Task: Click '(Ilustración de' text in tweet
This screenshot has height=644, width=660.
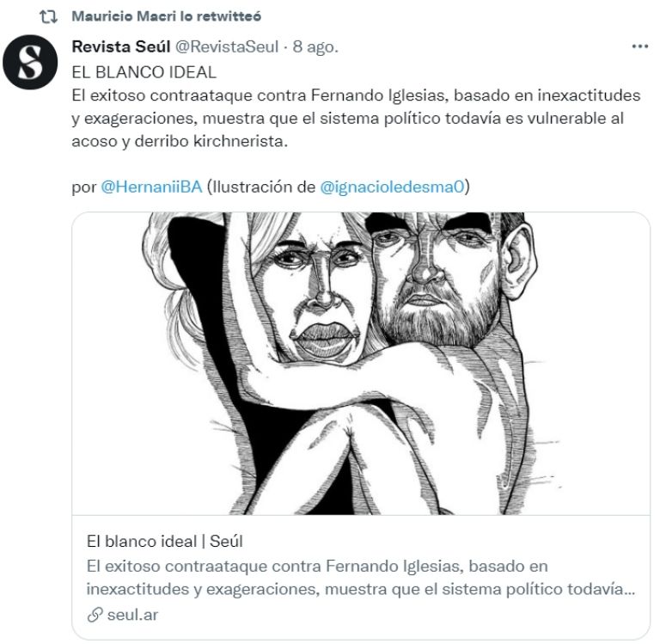Action: tap(261, 187)
